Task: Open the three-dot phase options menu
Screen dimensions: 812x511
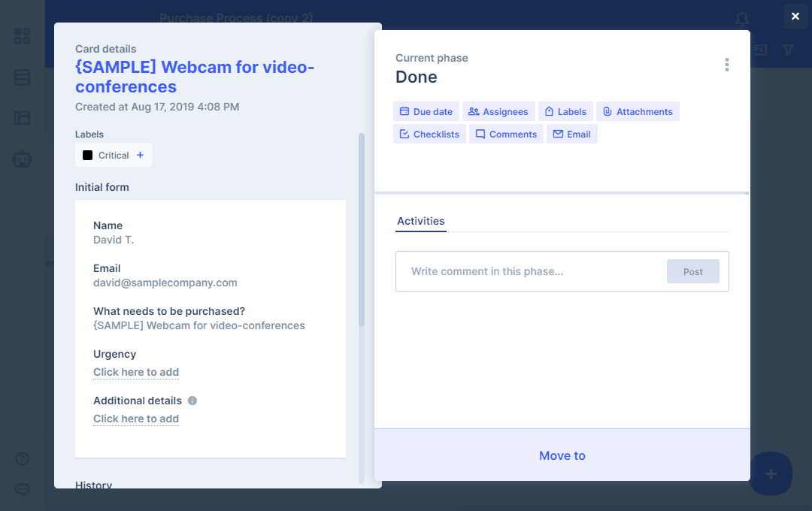Action: pyautogui.click(x=726, y=65)
